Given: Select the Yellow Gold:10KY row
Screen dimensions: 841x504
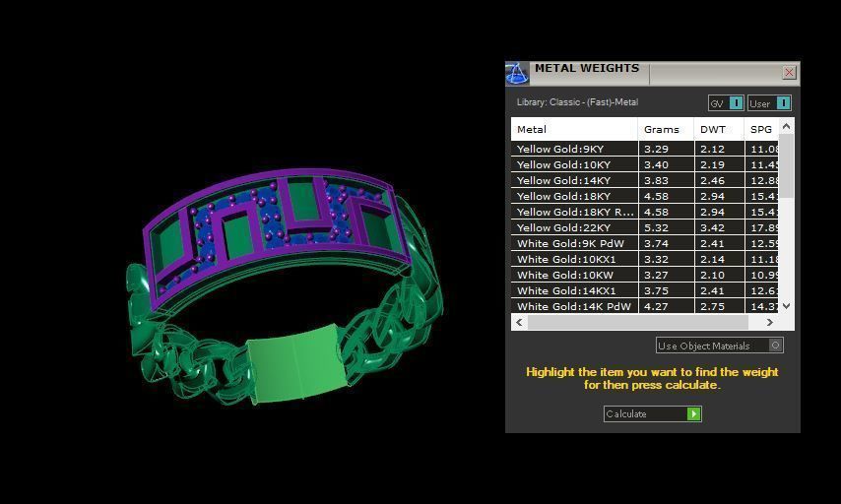Looking at the screenshot, I should (645, 164).
